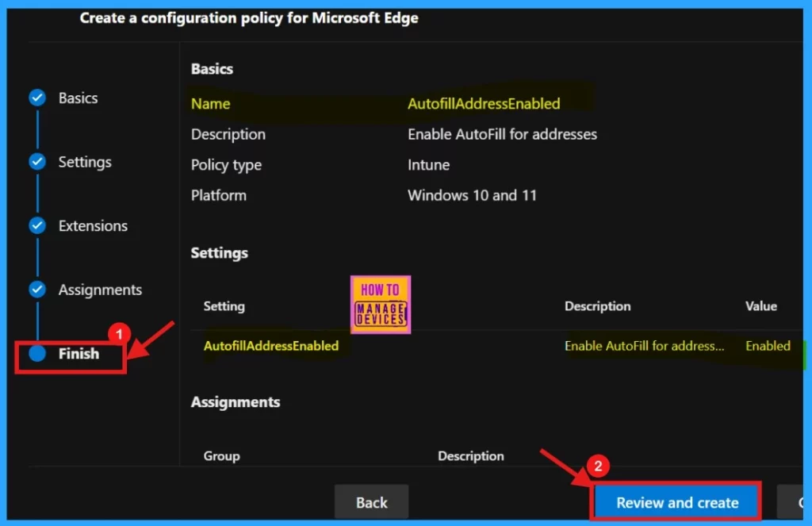Click the Extensions step checkmark icon
The height and width of the screenshot is (526, 812).
[37, 225]
